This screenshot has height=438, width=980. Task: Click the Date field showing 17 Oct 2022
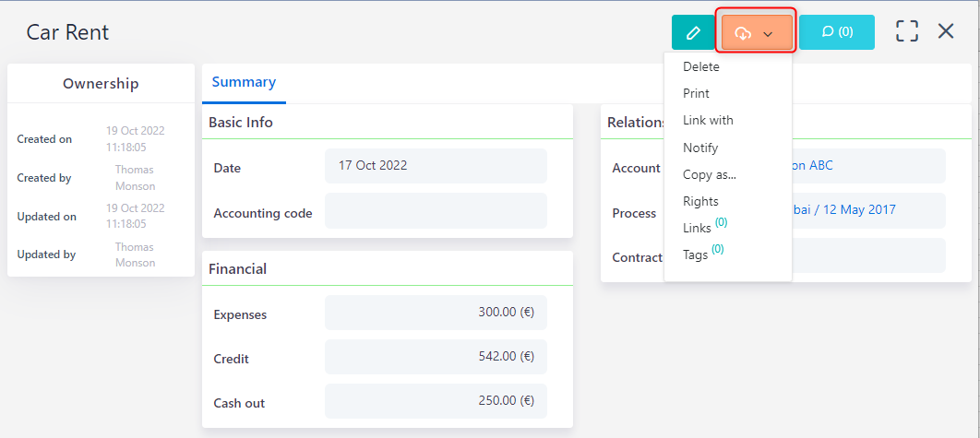436,166
